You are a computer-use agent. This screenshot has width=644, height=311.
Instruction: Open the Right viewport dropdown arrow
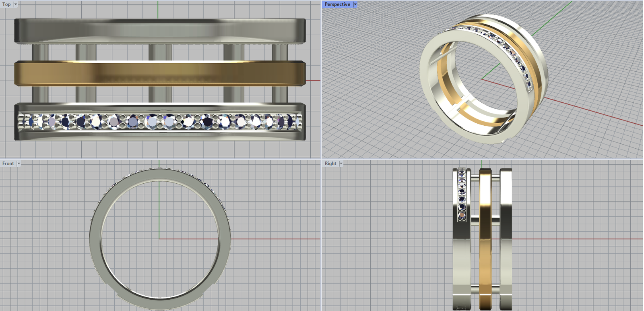click(341, 164)
